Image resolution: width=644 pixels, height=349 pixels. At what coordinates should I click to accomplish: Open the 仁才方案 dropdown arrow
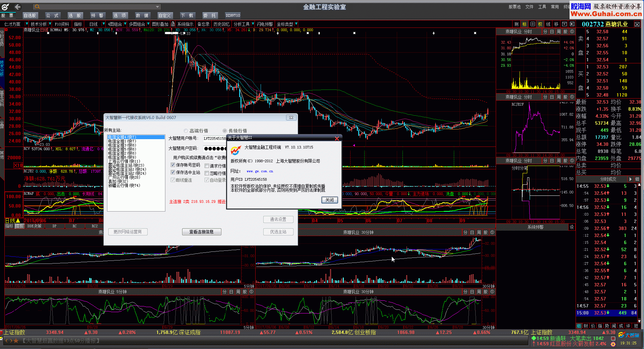click(26, 24)
